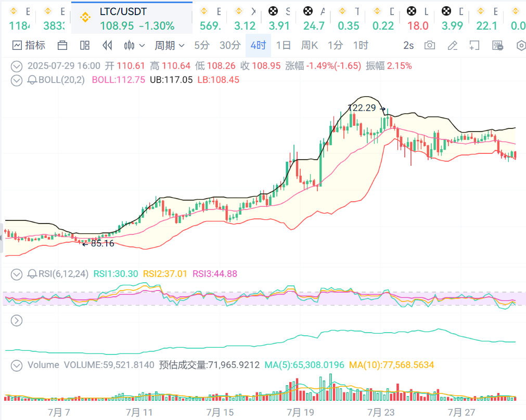This screenshot has height=420, width=526.
Task: Collapse the BOLL indicator row chevron
Action: (x=17, y=81)
